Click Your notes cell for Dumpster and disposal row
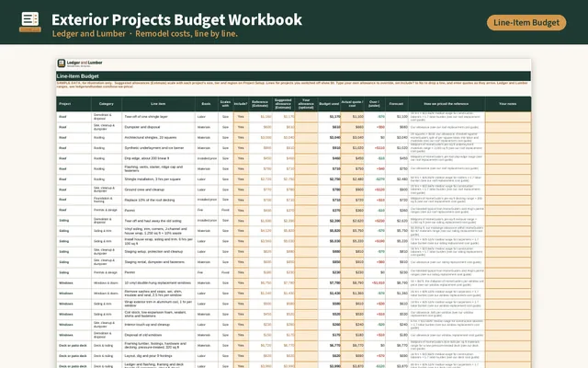The height and width of the screenshot is (368, 588). [x=508, y=127]
